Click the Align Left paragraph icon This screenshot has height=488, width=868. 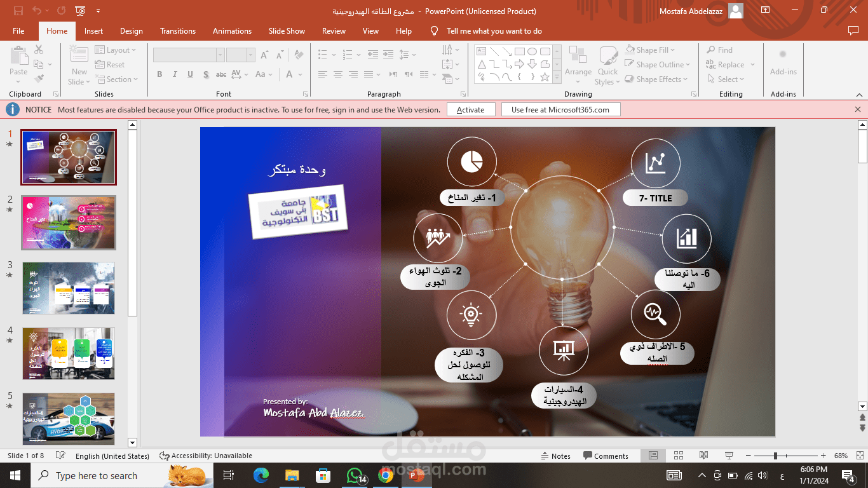(x=323, y=74)
